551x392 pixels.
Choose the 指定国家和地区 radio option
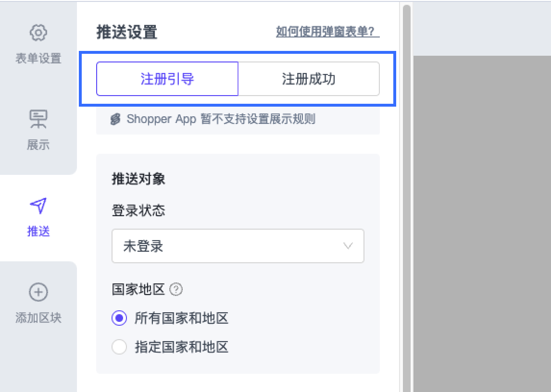pos(119,347)
